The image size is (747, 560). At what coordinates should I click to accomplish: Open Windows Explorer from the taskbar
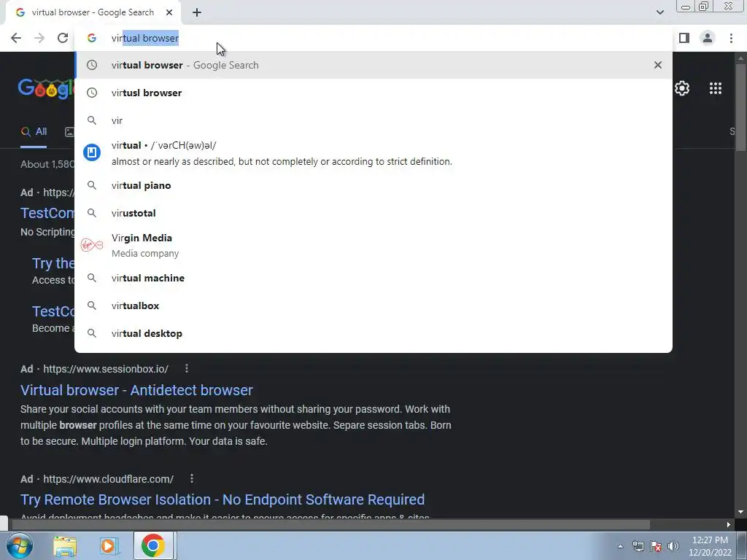pyautogui.click(x=65, y=545)
